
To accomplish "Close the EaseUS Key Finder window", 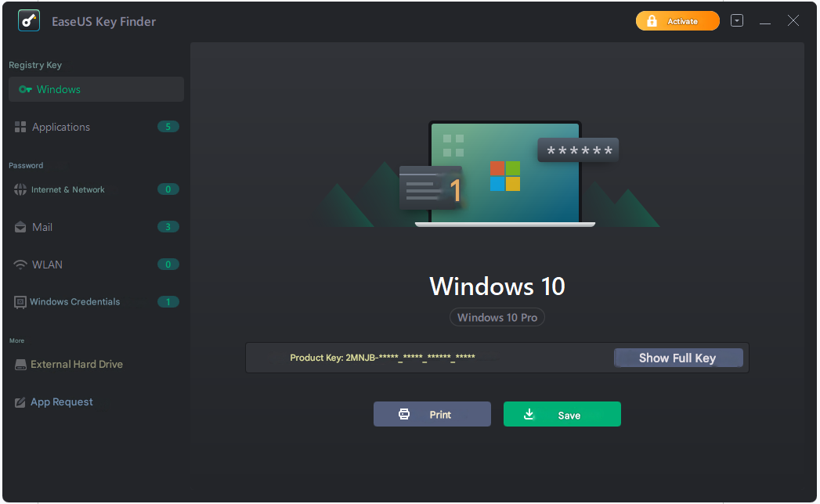I will 793,20.
